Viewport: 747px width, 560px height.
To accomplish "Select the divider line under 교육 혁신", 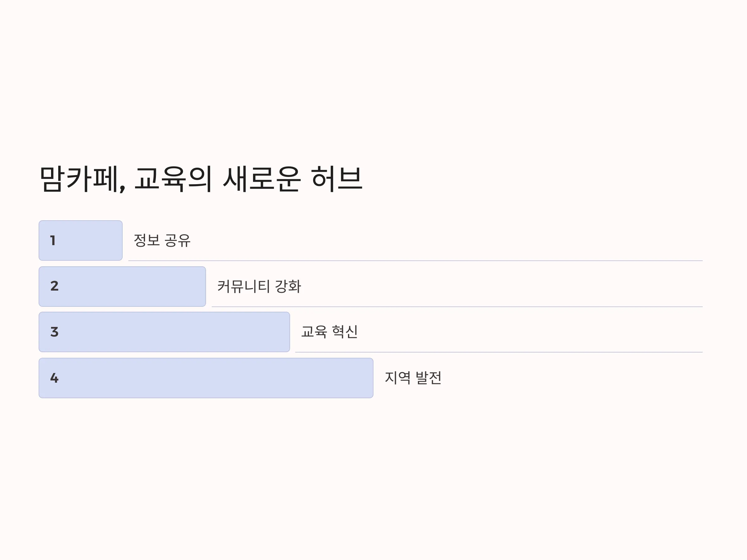I will click(x=499, y=352).
